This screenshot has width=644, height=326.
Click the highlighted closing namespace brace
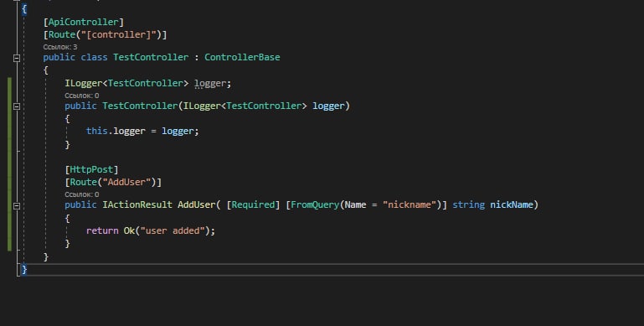(24, 269)
